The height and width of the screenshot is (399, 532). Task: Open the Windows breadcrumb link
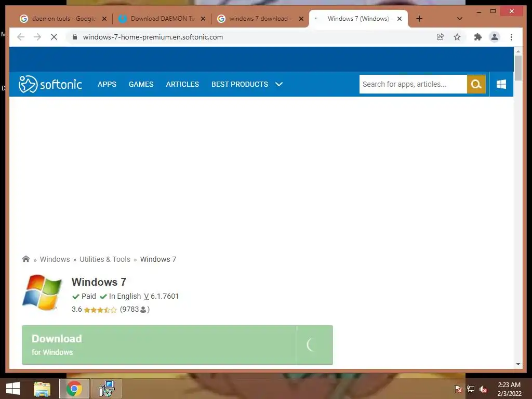55,259
